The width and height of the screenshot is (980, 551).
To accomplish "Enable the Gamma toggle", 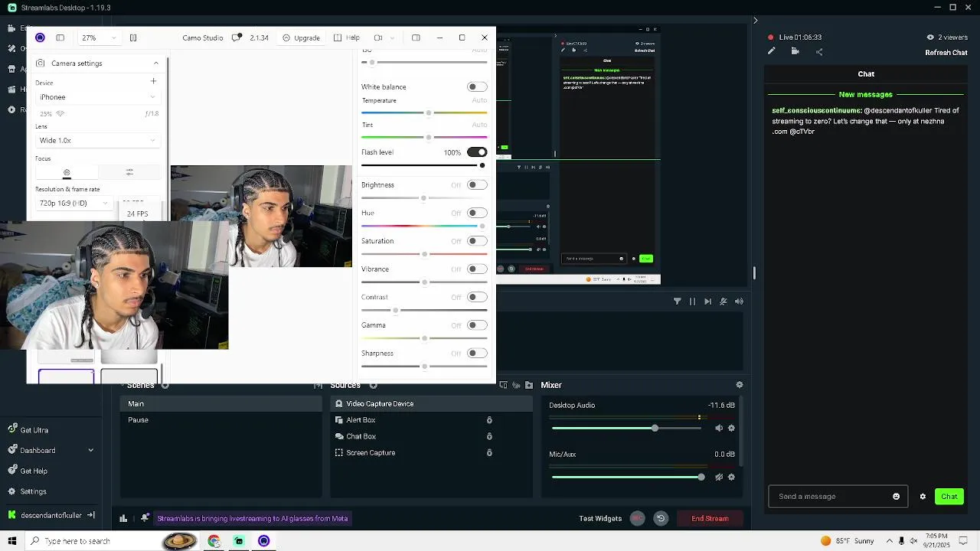I will 476,325.
